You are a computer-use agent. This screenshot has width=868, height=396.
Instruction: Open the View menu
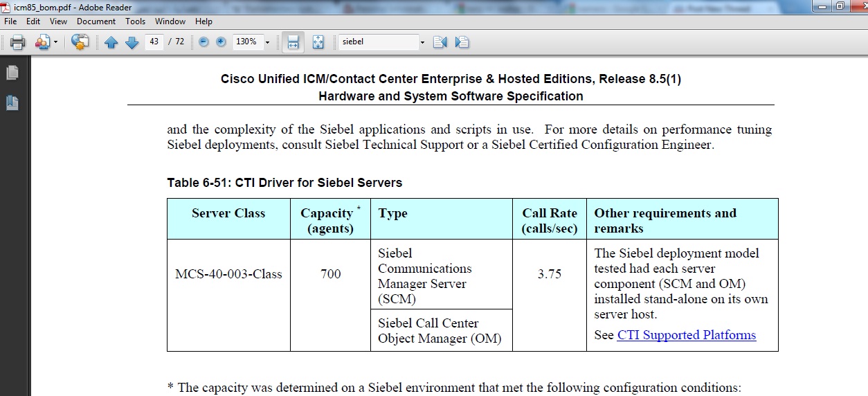point(59,21)
